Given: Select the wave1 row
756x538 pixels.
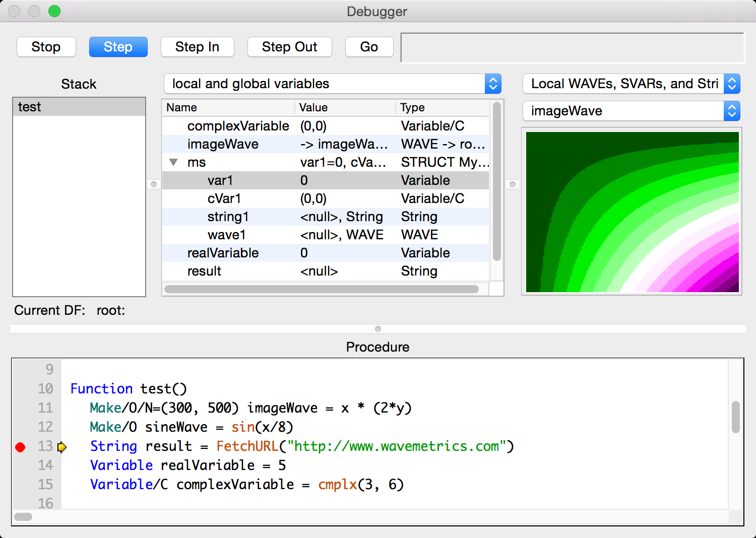Looking at the screenshot, I should click(x=326, y=235).
